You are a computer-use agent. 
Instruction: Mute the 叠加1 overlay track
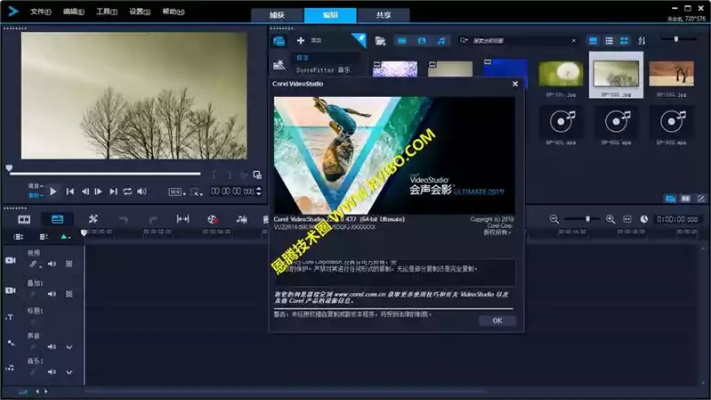(x=52, y=294)
